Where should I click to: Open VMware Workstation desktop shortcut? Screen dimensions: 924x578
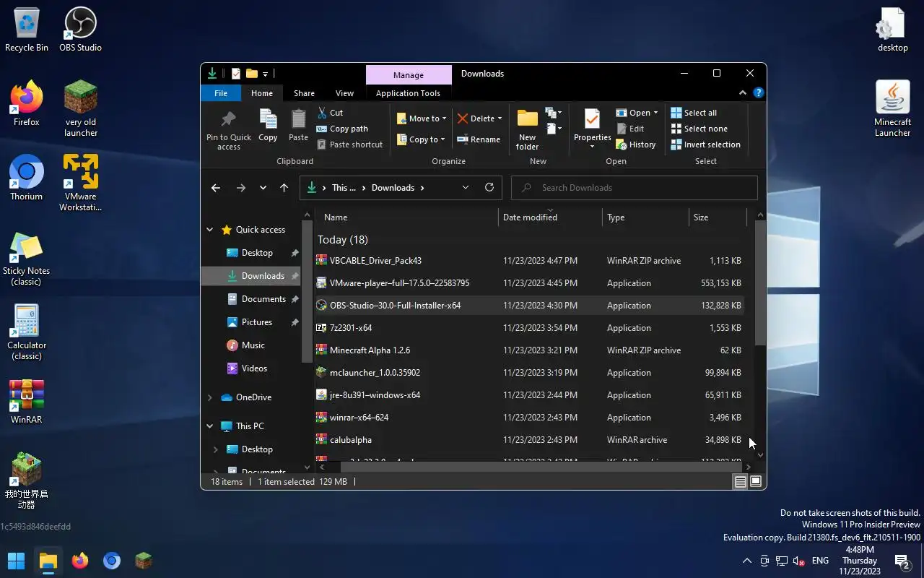[80, 182]
